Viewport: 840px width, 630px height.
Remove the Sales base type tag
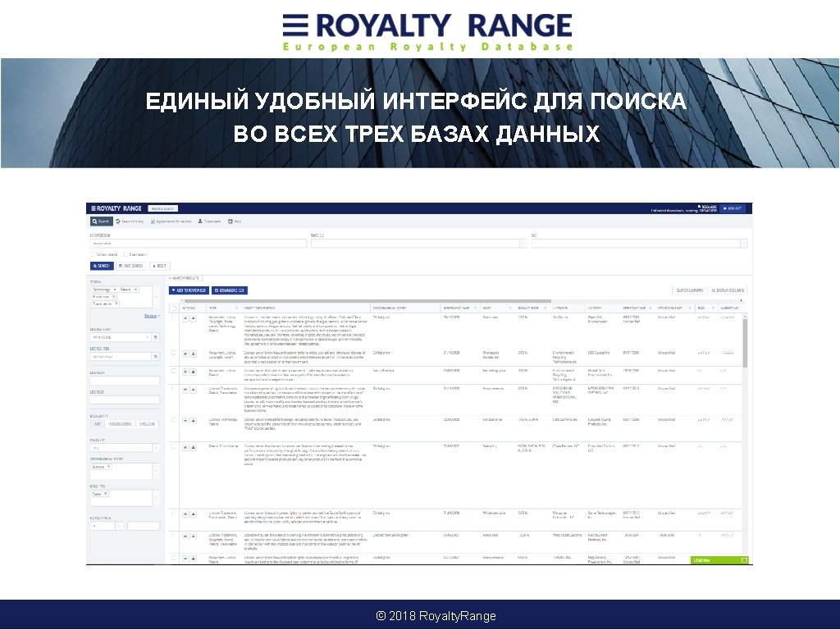click(106, 494)
